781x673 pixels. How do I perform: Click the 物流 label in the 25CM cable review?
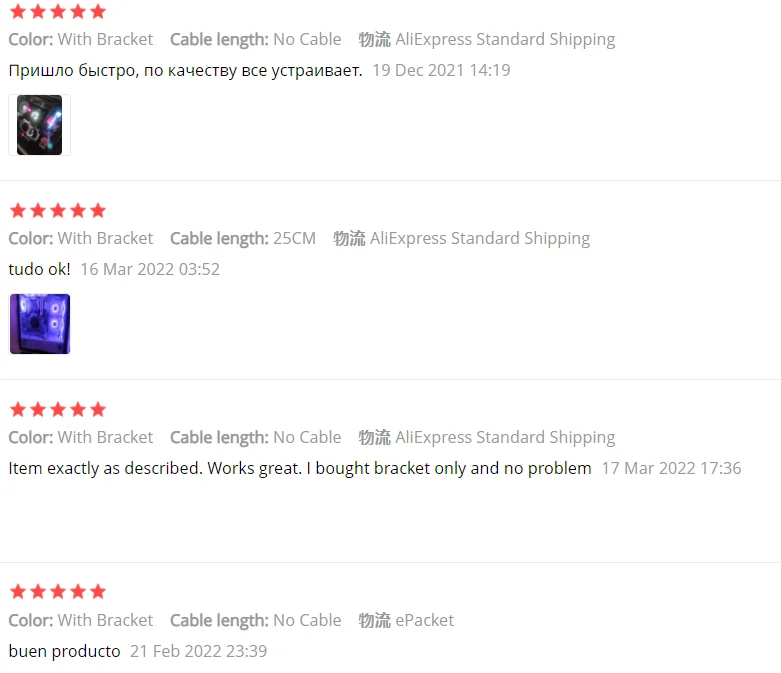point(349,238)
